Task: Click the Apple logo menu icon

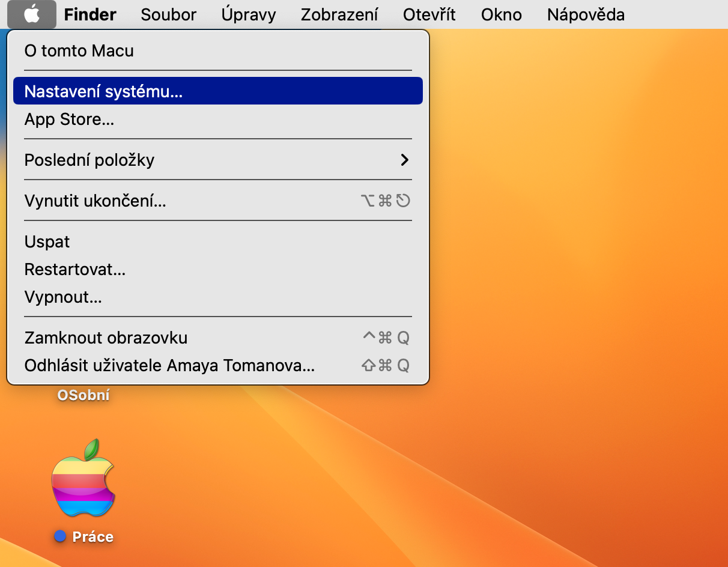Action: point(32,14)
